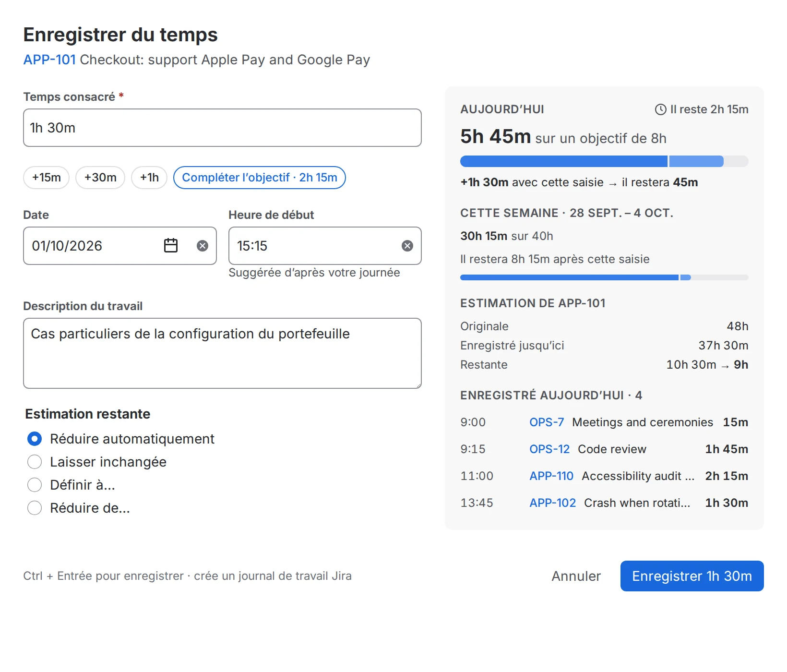Add 30 minutes with +30m chip
Viewport: 787px width, 672px height.
(100, 178)
